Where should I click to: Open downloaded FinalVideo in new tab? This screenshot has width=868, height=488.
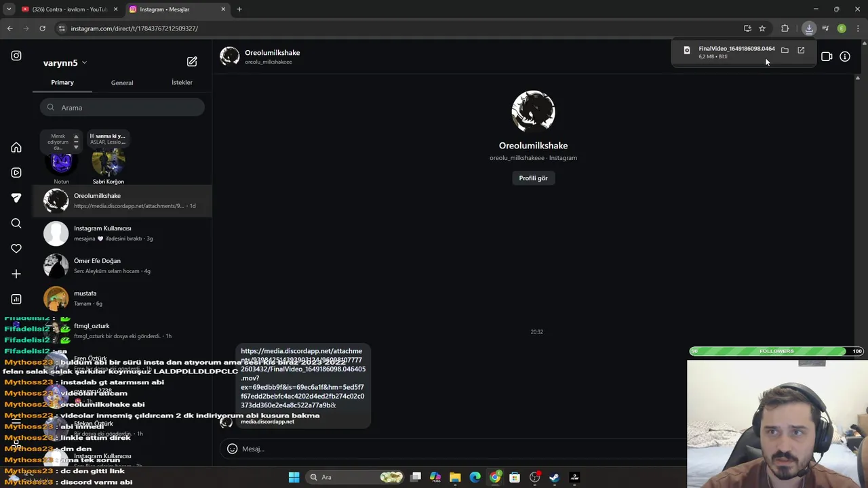801,50
